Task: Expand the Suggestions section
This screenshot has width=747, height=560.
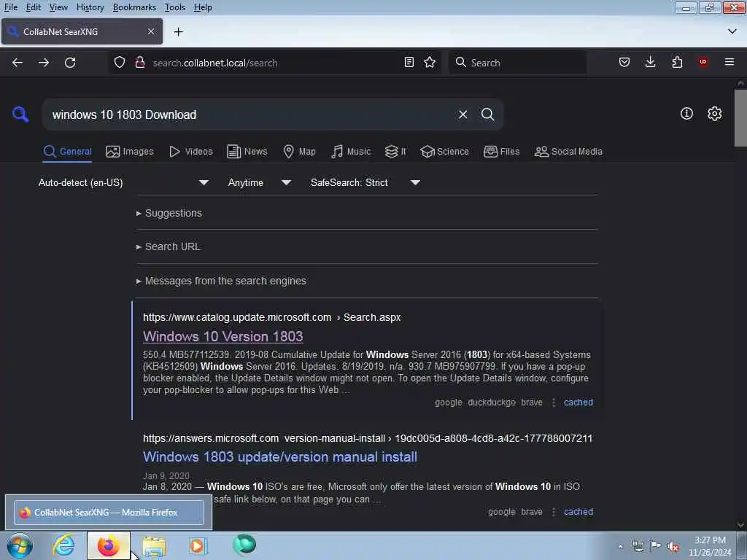Action: tap(169, 213)
